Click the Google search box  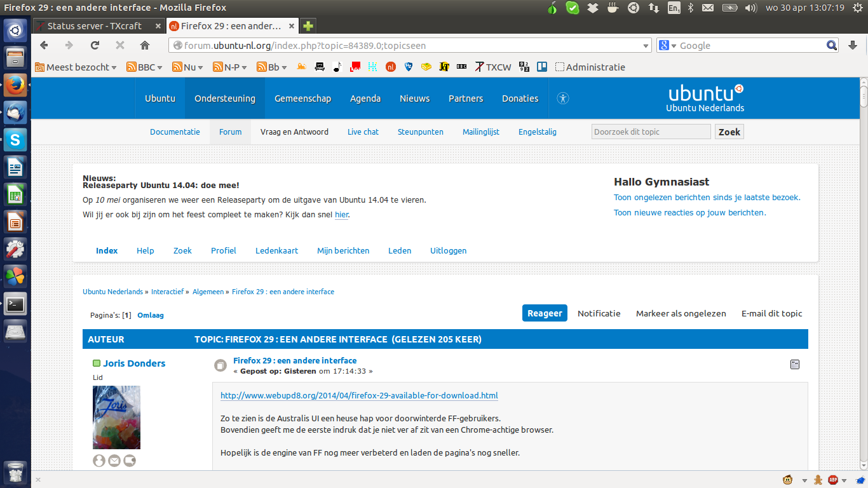click(751, 46)
